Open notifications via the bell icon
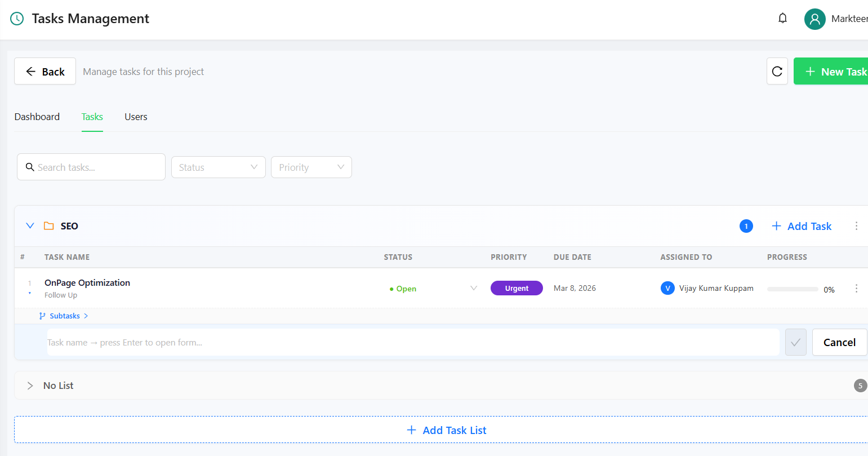 (x=782, y=17)
